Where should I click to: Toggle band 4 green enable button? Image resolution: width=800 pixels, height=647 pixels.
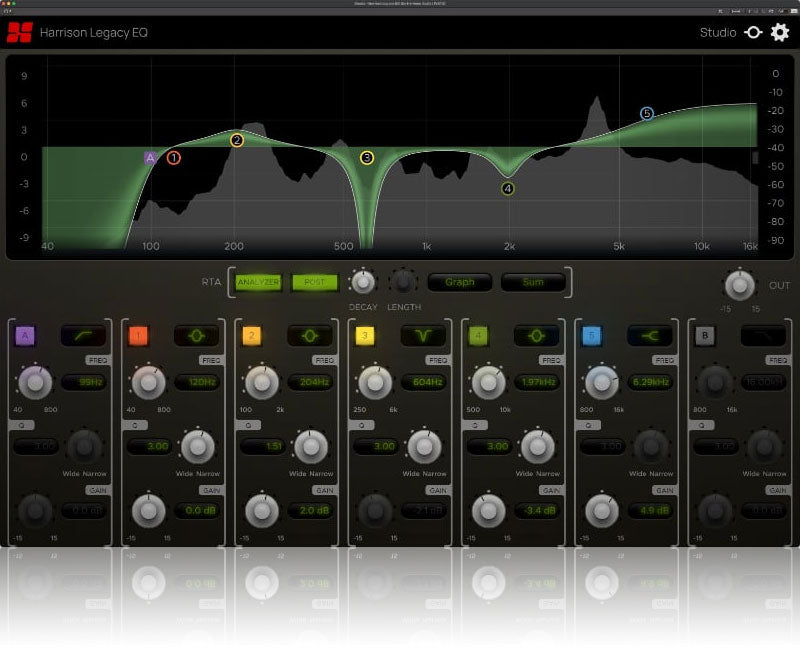coord(478,336)
